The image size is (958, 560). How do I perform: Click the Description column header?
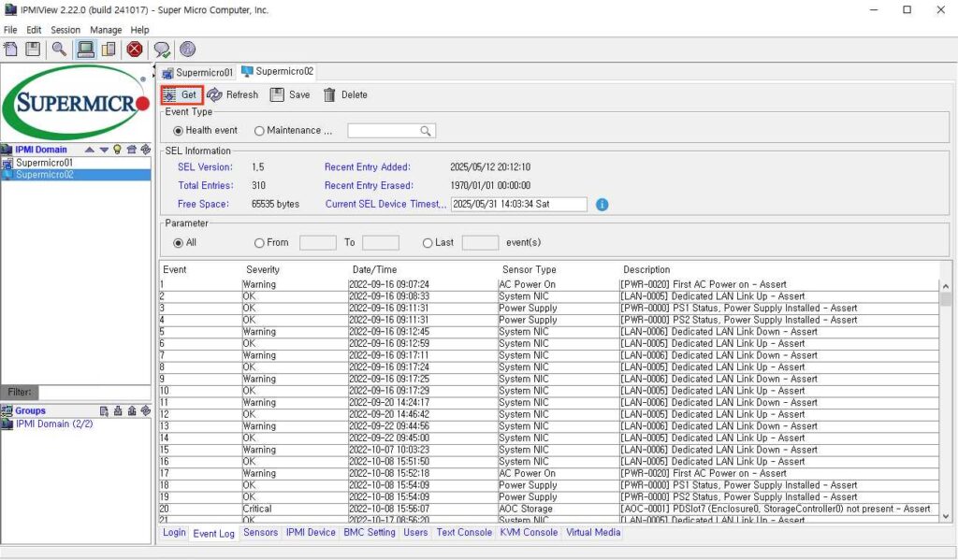(x=646, y=270)
